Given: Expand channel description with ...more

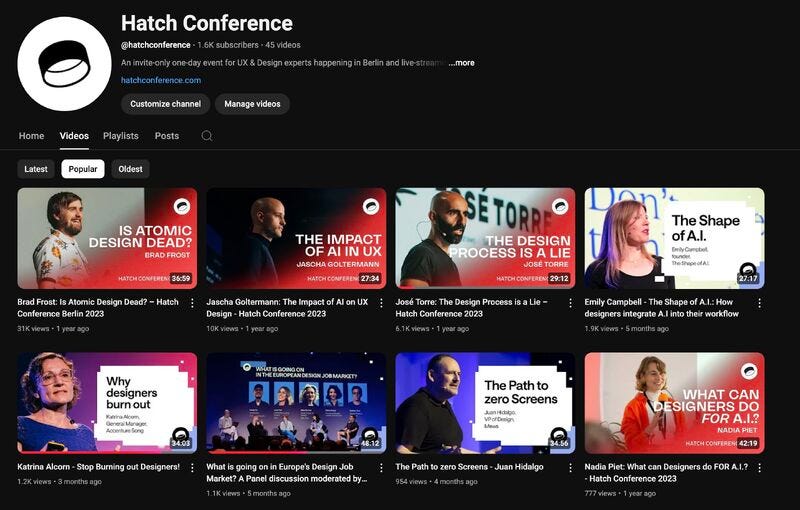Looking at the screenshot, I should pyautogui.click(x=461, y=63).
